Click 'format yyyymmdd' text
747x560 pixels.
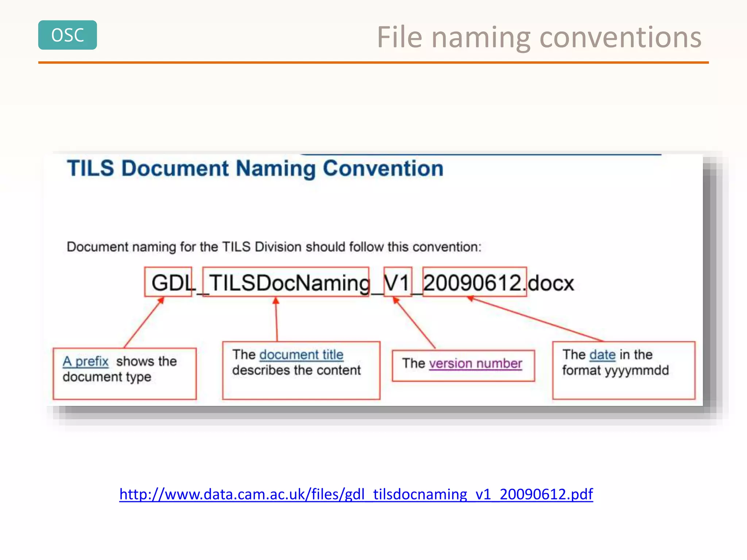pyautogui.click(x=615, y=371)
